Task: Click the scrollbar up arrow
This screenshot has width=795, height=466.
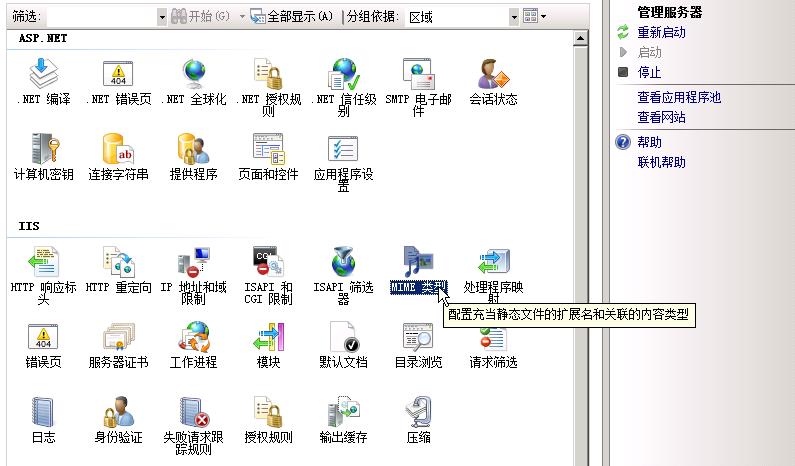Action: coord(580,38)
